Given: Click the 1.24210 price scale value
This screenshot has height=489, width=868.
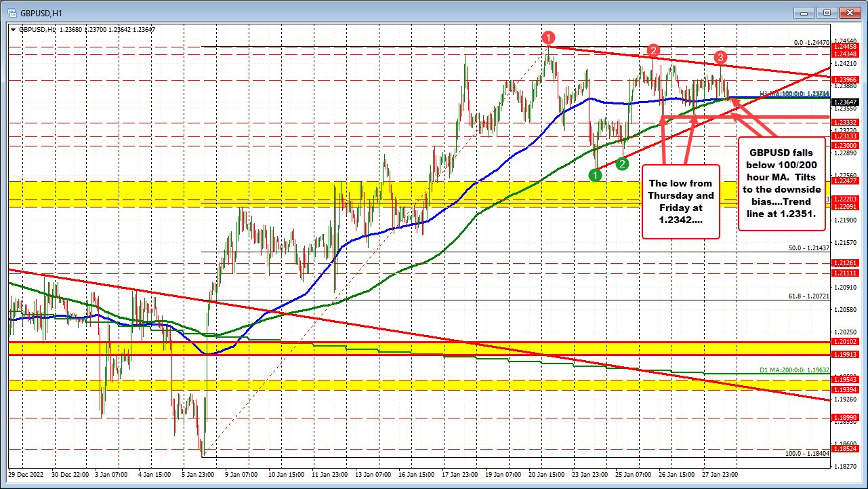Looking at the screenshot, I should click(x=847, y=63).
